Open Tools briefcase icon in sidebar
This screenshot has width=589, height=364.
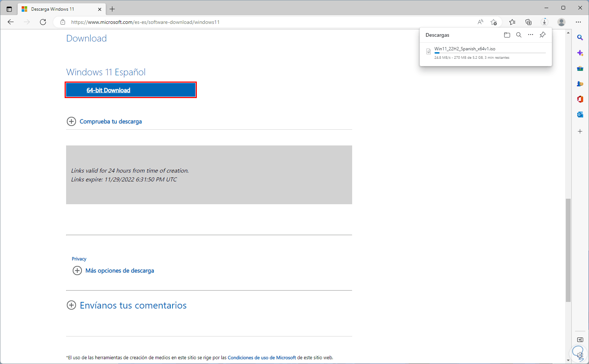click(x=580, y=69)
